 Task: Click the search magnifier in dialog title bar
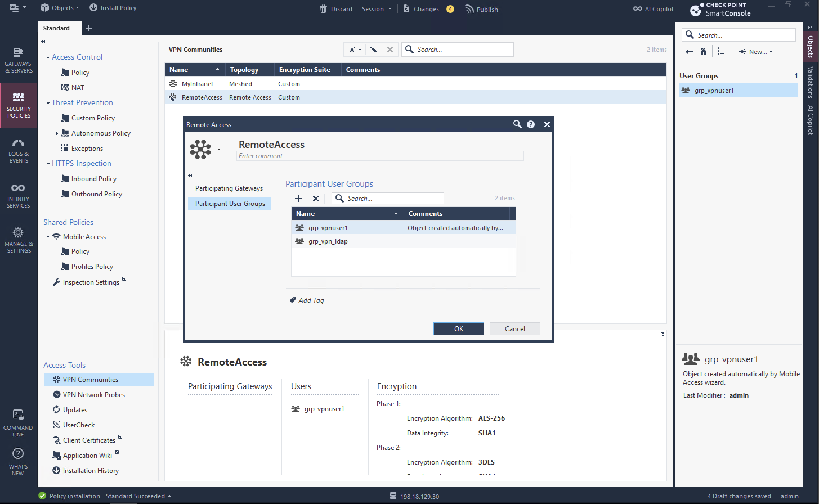517,124
